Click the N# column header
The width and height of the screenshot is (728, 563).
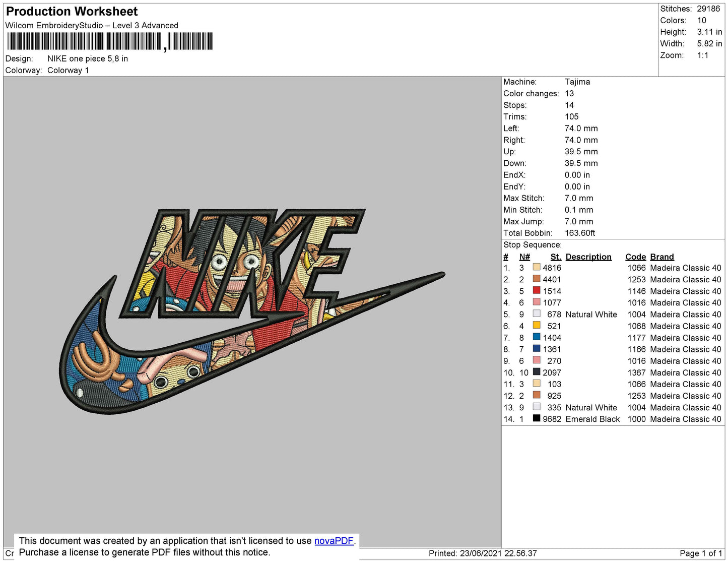point(524,257)
